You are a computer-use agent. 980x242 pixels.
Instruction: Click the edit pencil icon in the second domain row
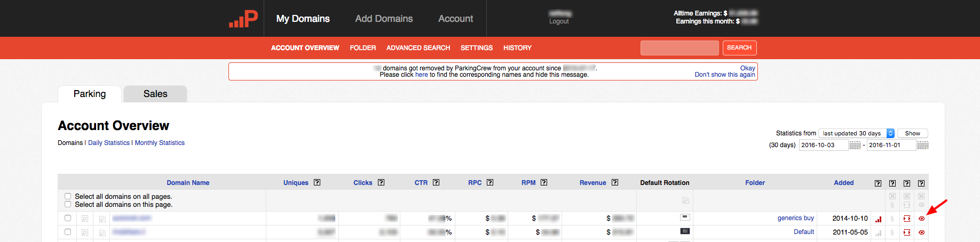(102, 232)
